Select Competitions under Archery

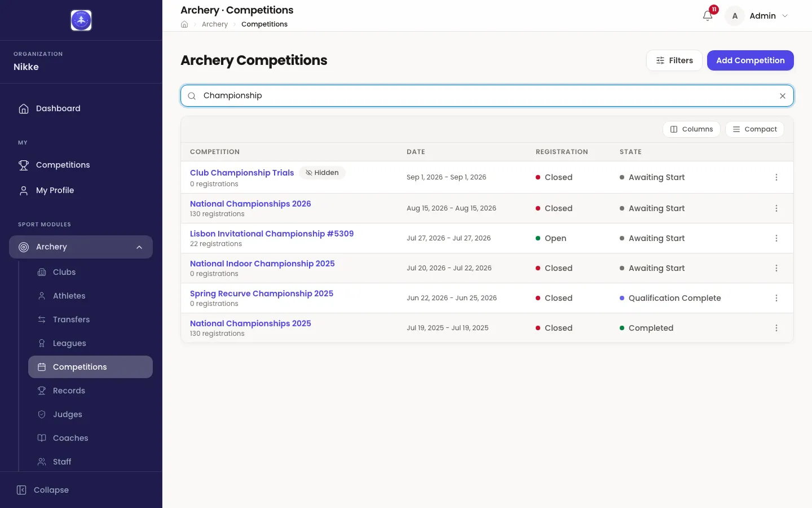click(x=90, y=367)
